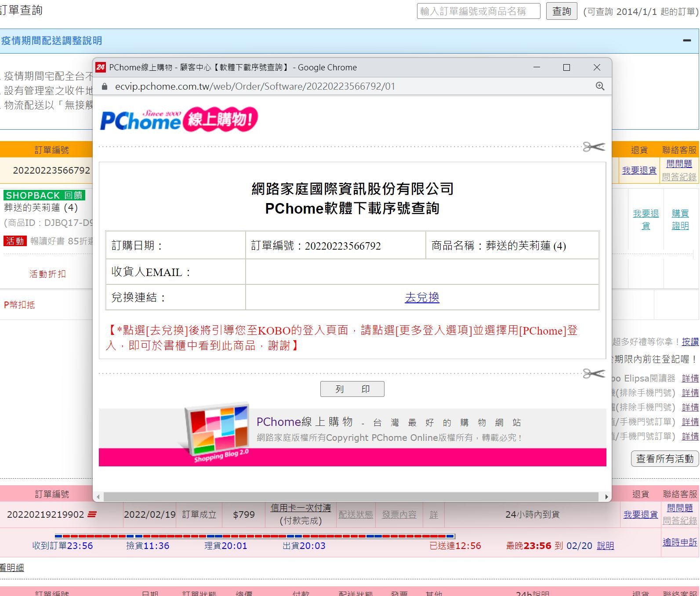Click the upper scissors cut-line icon
This screenshot has width=700, height=596.
pos(593,147)
